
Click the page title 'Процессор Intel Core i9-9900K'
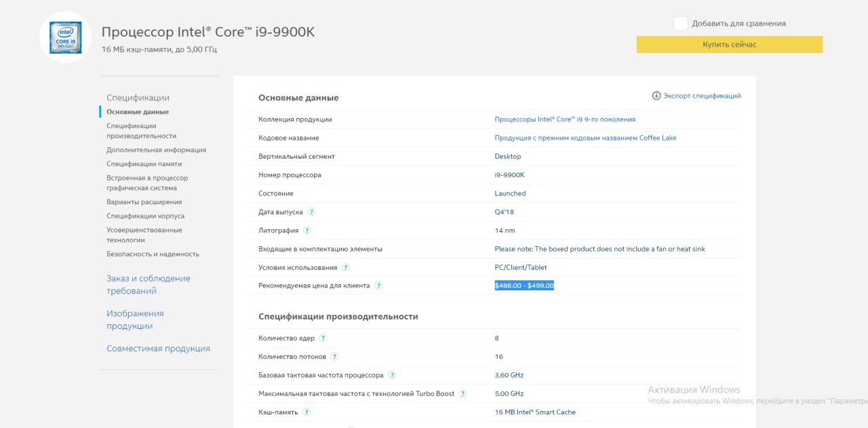click(208, 32)
